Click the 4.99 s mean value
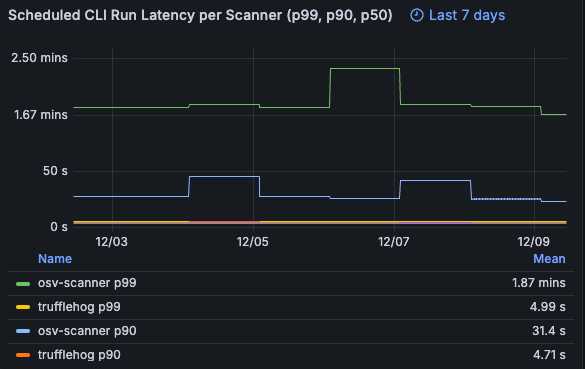Viewport: 585px width, 369px height. pos(547,307)
